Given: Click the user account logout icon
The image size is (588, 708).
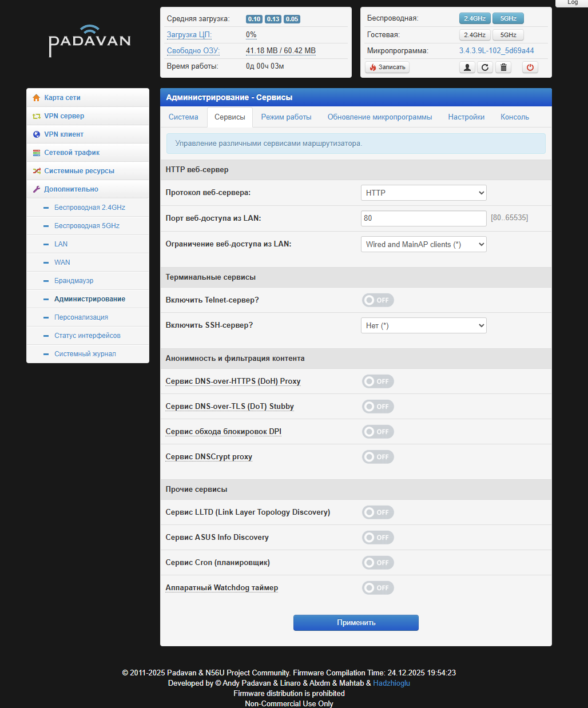Looking at the screenshot, I should tap(467, 67).
